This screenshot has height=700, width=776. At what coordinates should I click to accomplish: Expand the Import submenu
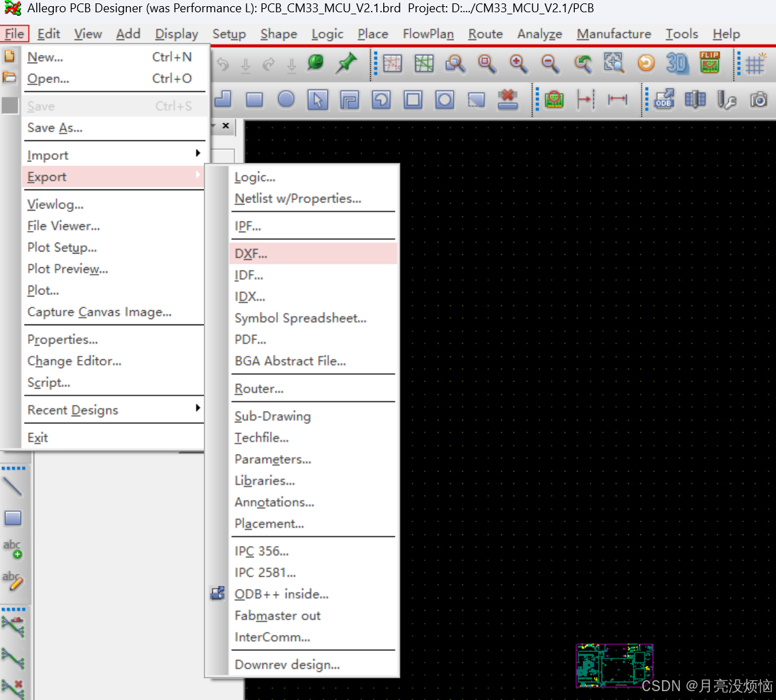[47, 155]
